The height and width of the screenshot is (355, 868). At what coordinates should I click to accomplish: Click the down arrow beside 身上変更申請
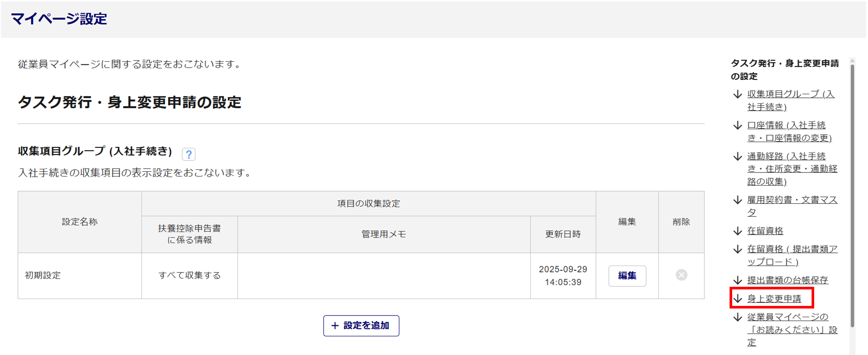click(737, 299)
